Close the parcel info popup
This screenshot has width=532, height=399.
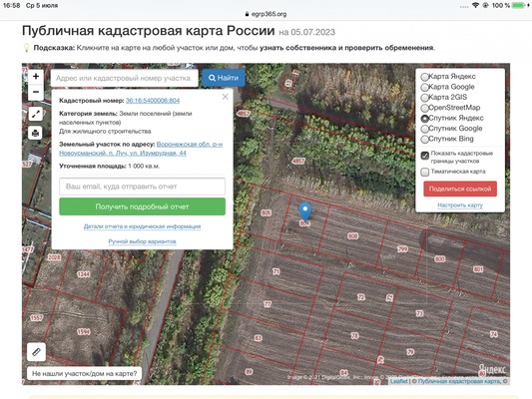tap(225, 97)
